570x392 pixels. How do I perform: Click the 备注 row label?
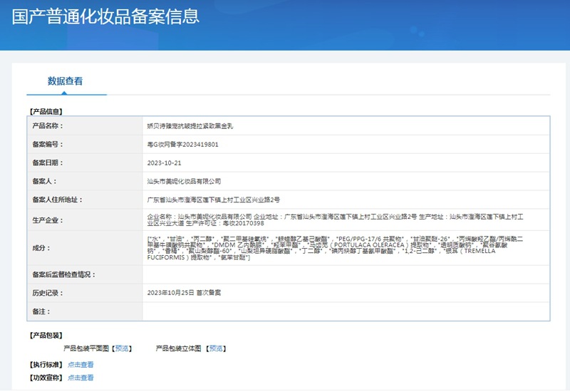click(41, 311)
